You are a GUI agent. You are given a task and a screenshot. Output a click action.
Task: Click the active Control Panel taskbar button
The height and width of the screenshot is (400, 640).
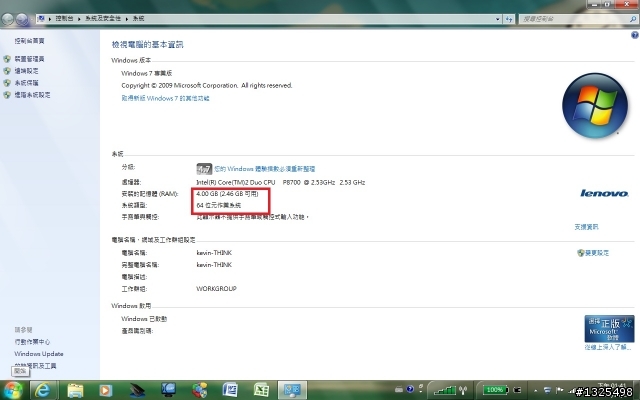(292, 390)
